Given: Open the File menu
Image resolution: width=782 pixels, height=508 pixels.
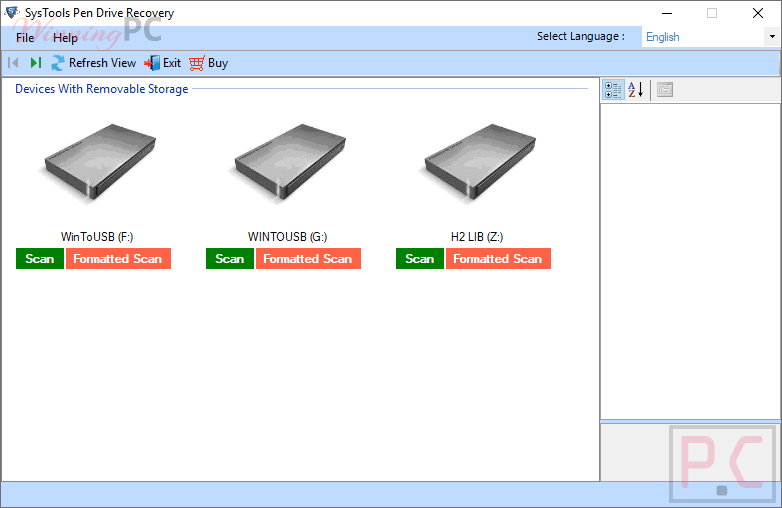Looking at the screenshot, I should pyautogui.click(x=25, y=37).
